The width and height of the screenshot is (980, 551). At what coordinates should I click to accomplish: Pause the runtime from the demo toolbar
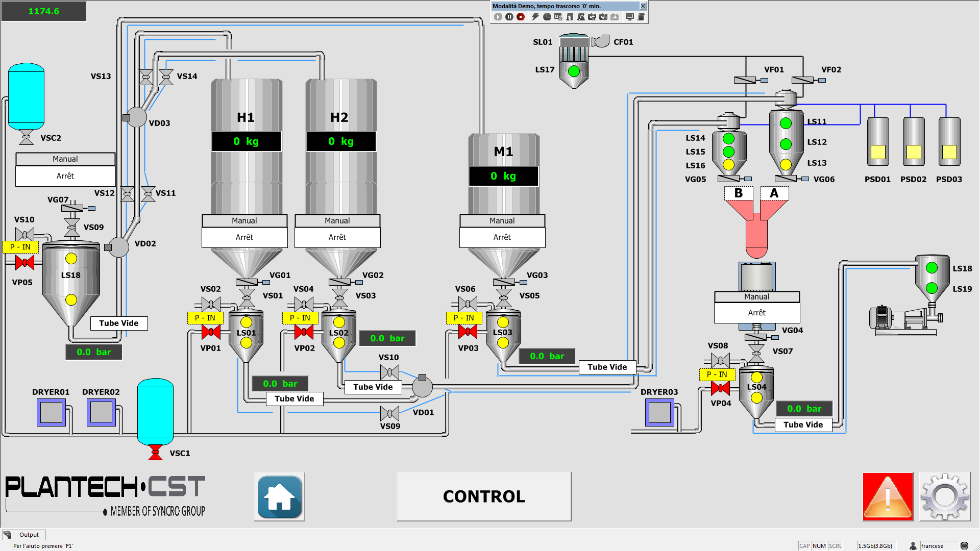509,17
